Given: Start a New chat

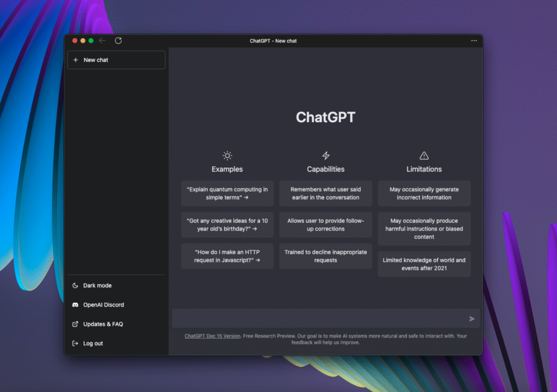Looking at the screenshot, I should [116, 60].
